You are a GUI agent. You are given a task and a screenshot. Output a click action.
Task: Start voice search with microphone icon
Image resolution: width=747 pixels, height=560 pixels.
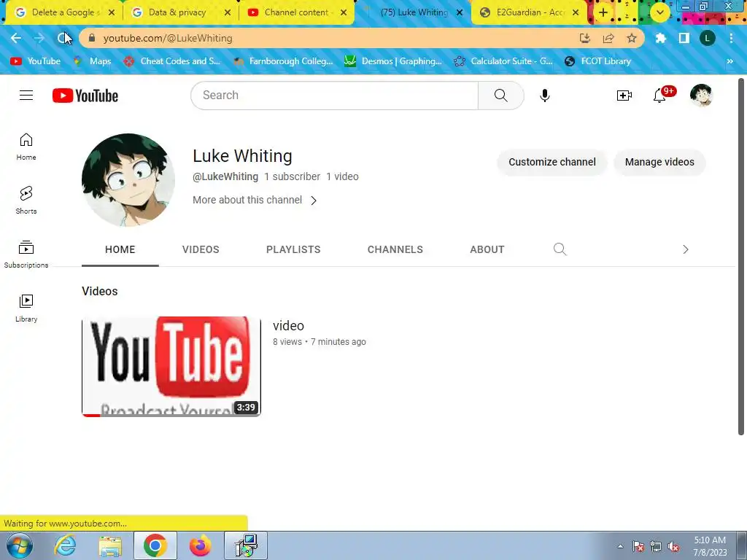click(x=544, y=96)
